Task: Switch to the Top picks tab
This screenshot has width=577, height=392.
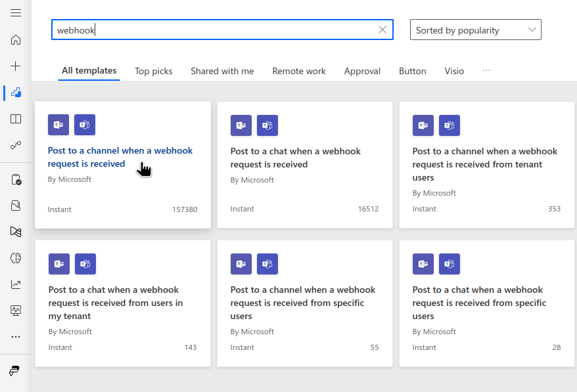Action: (x=153, y=71)
